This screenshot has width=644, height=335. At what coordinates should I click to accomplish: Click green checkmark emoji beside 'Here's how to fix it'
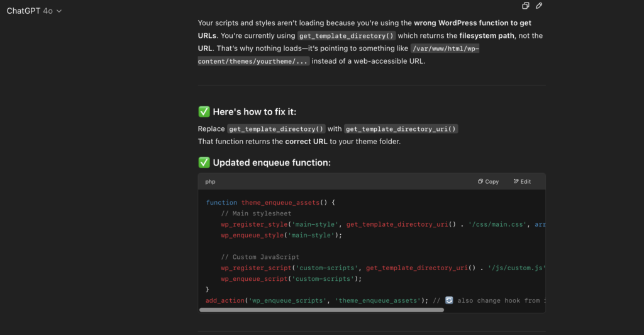point(204,112)
